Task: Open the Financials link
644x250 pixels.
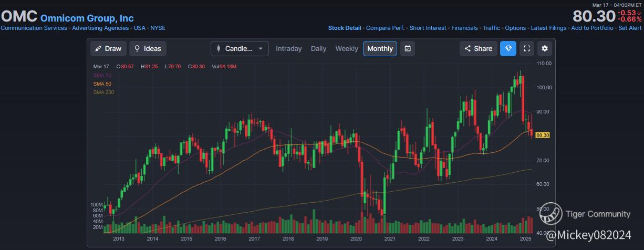Action: 464,28
